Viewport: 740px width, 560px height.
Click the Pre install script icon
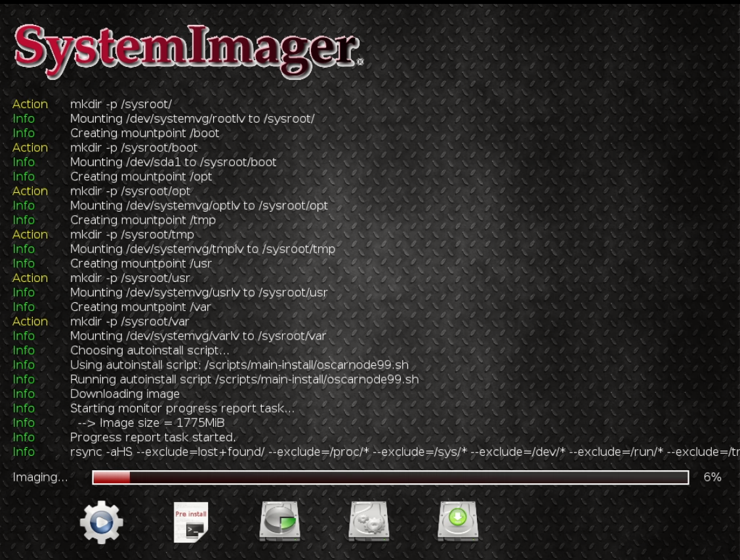coord(191,522)
